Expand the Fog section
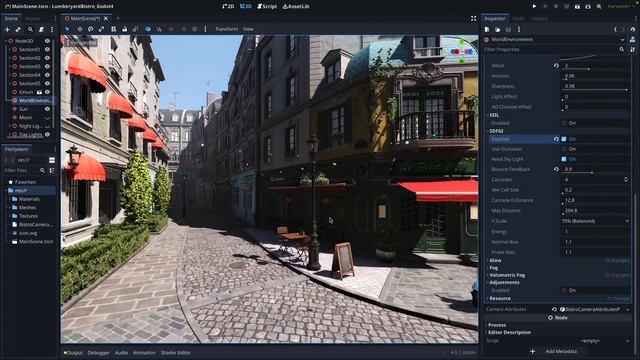The height and width of the screenshot is (360, 640). (493, 268)
